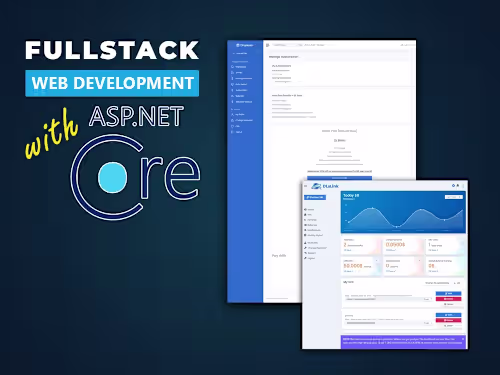Click the first icon in the blue sidebar menu
500x375 pixels.
click(232, 67)
